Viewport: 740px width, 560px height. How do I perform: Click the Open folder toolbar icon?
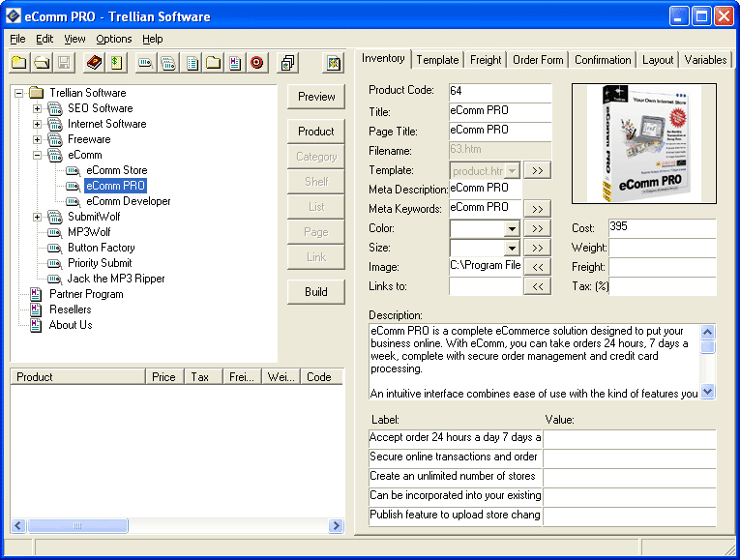(42, 62)
